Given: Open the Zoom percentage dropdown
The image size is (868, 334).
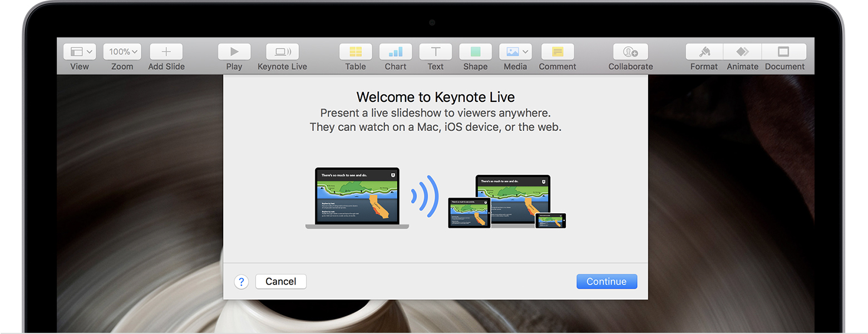Looking at the screenshot, I should point(122,52).
